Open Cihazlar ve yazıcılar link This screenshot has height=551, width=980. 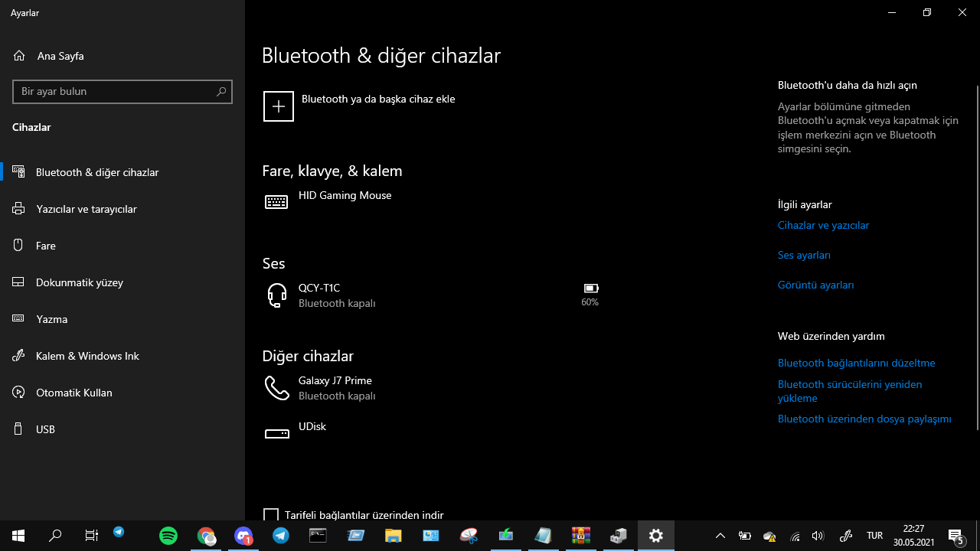pos(823,225)
